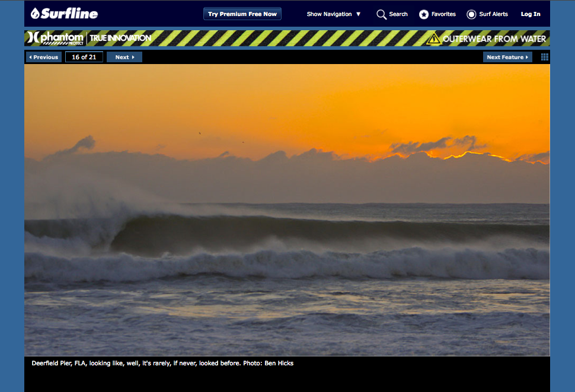
Task: Click Try Premium Free Now button
Action: [242, 14]
